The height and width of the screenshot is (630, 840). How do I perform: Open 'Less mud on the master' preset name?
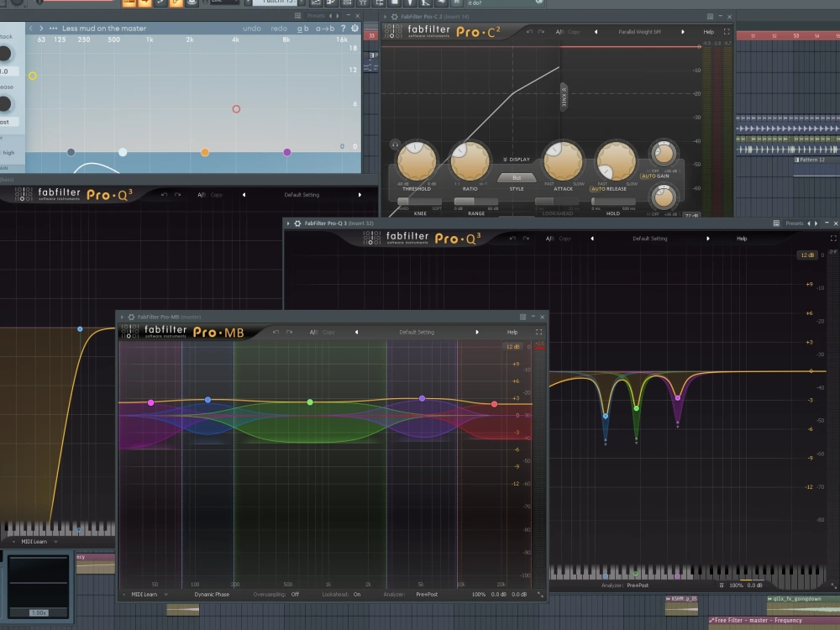pos(104,29)
